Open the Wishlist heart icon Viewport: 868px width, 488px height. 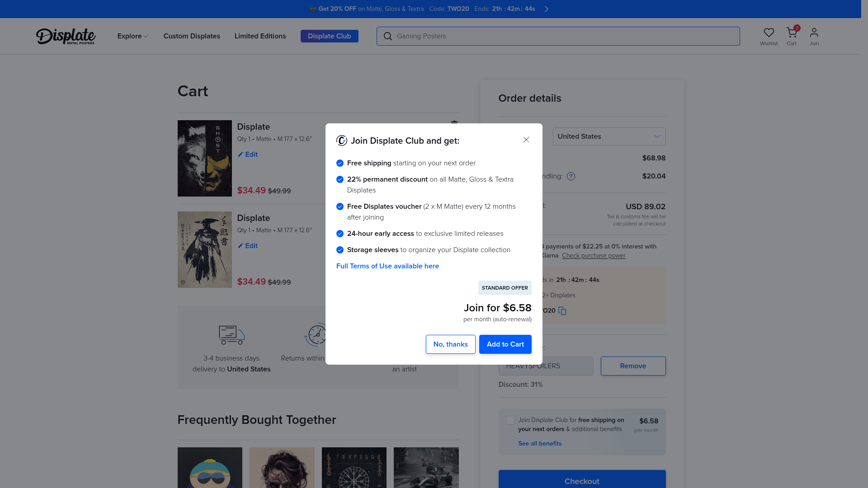click(769, 33)
